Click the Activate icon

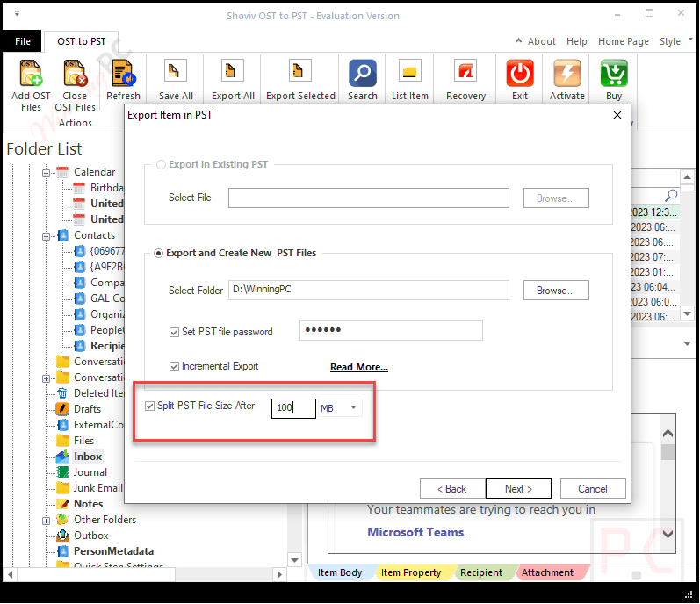click(567, 74)
